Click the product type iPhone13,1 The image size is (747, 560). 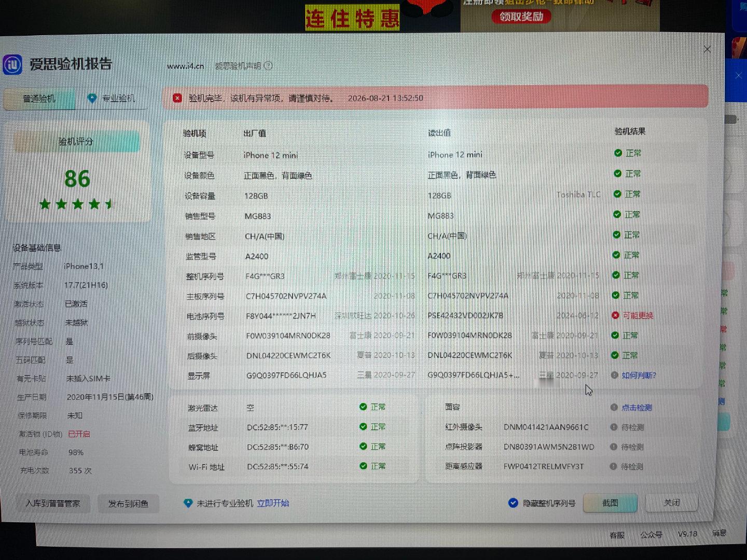coord(84,266)
